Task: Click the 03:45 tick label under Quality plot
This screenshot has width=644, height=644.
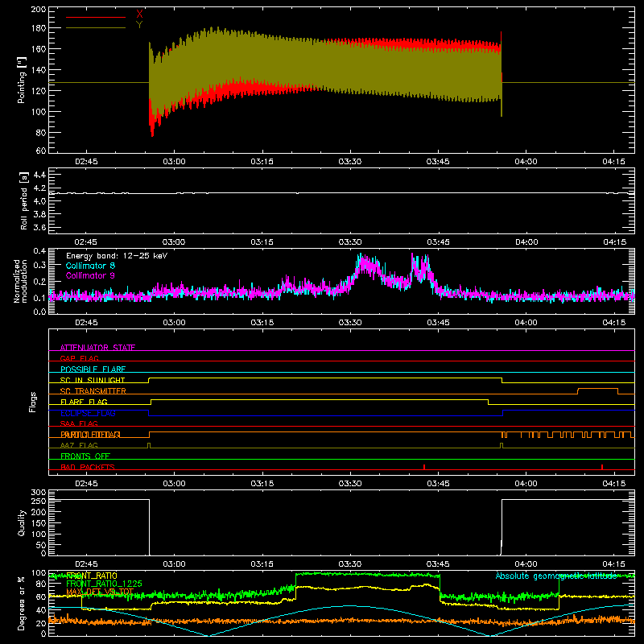Action: coord(438,564)
